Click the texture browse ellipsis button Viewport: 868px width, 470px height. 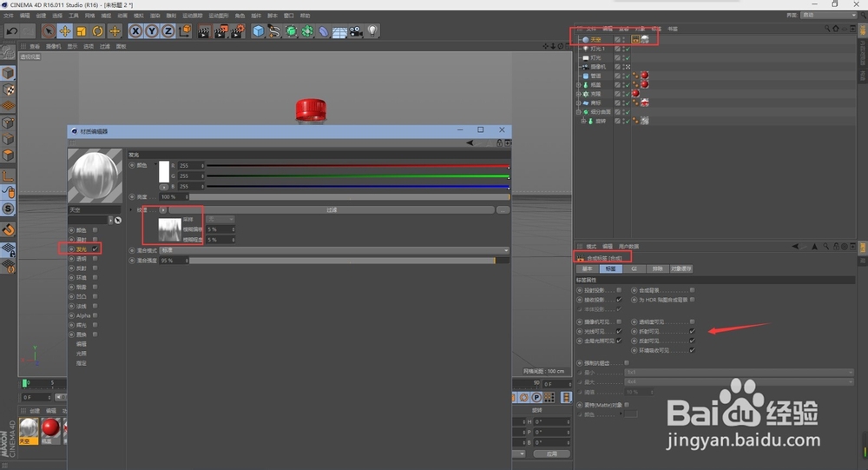tap(503, 210)
